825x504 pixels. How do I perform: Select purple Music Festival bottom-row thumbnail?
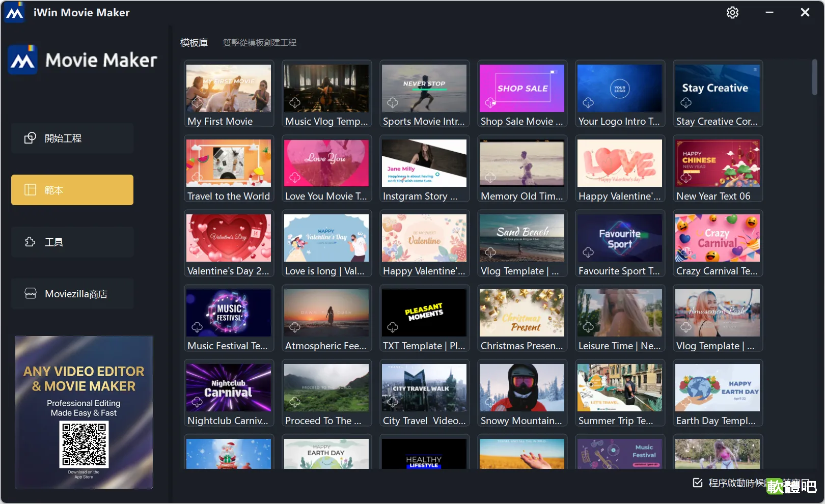point(620,454)
